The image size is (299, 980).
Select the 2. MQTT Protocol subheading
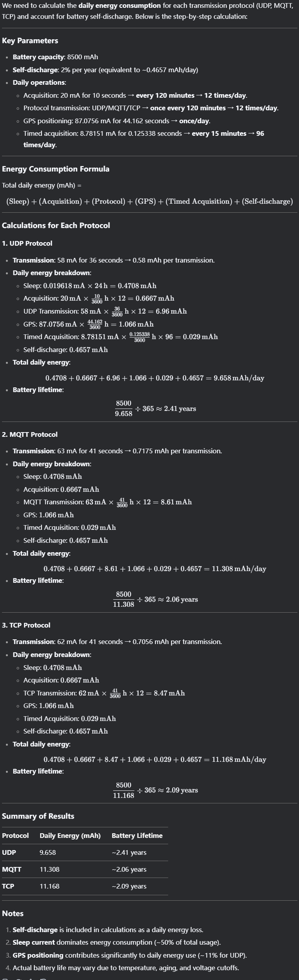click(30, 434)
